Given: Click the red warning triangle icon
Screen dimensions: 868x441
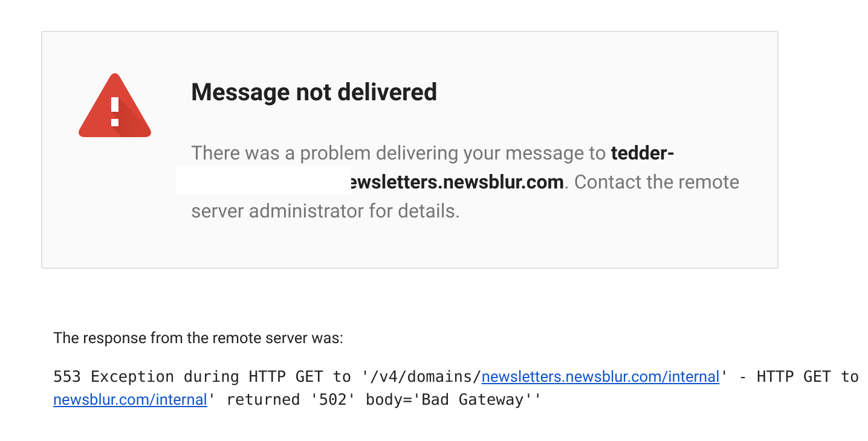Looking at the screenshot, I should (x=115, y=106).
